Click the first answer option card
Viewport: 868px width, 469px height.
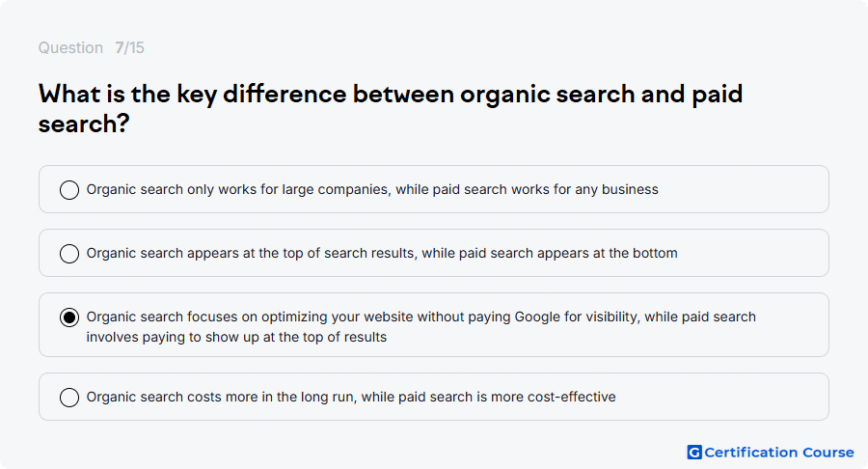[434, 189]
